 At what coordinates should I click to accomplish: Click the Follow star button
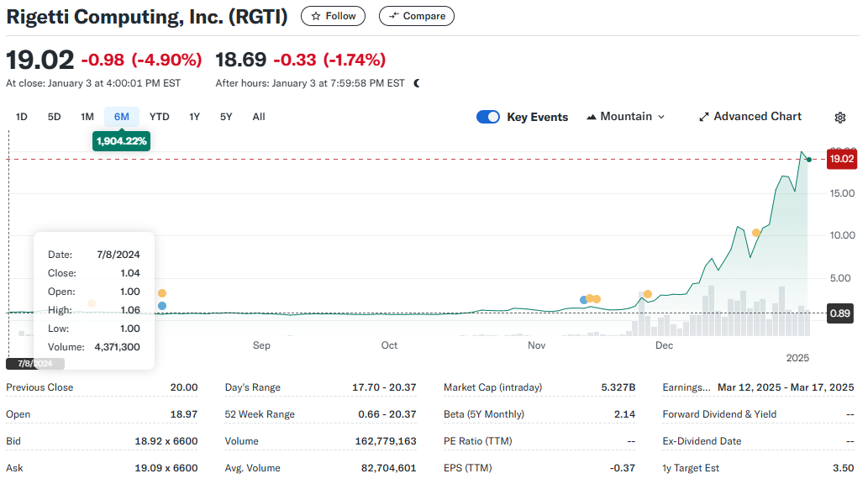point(333,16)
